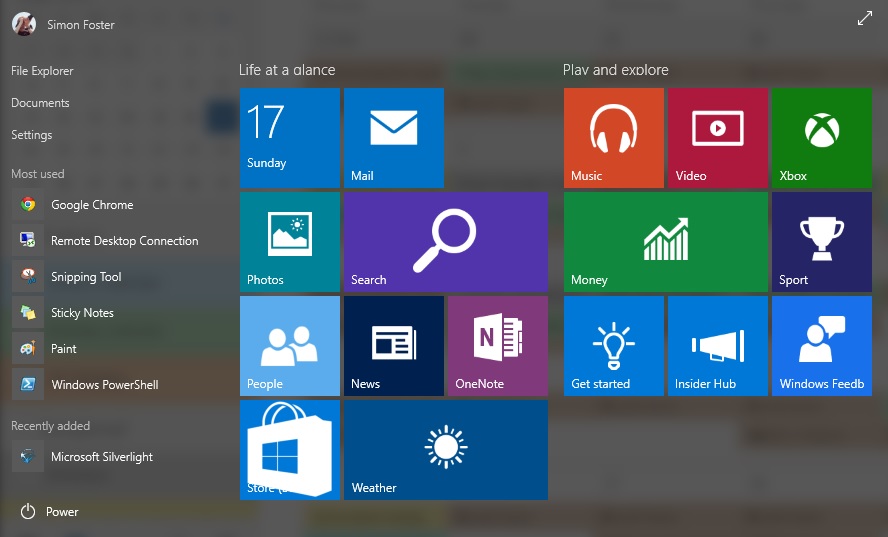Open the Money chart tile
The width and height of the screenshot is (888, 537).
coord(665,242)
